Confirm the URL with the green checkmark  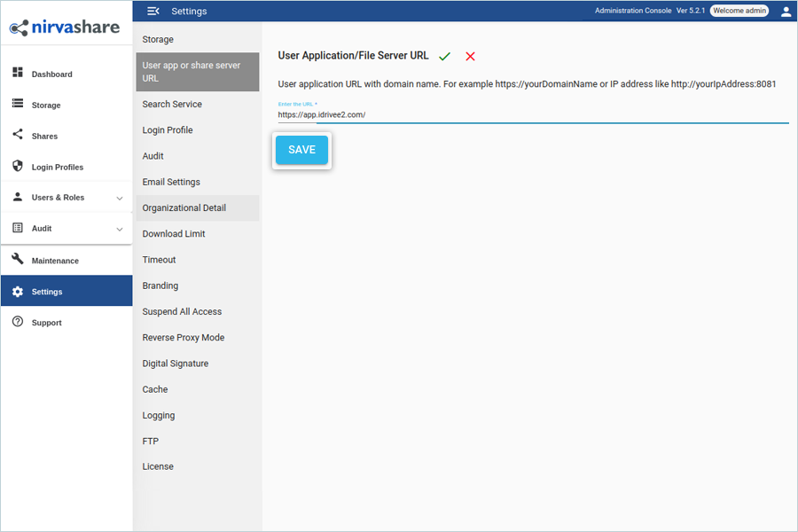tap(445, 56)
